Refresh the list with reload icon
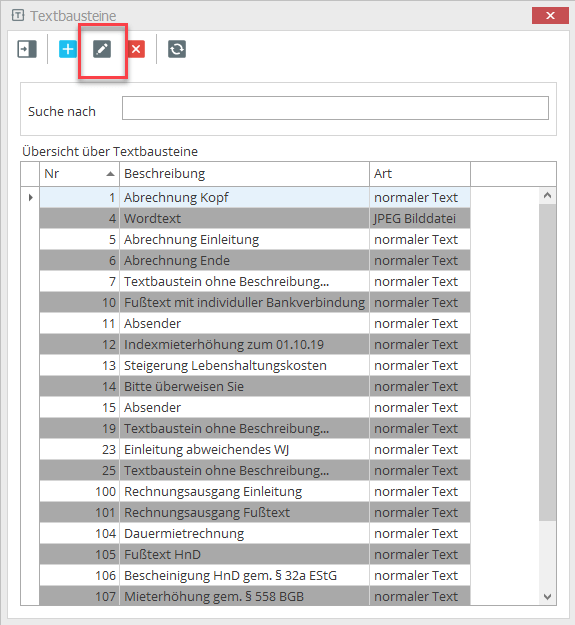 (177, 49)
